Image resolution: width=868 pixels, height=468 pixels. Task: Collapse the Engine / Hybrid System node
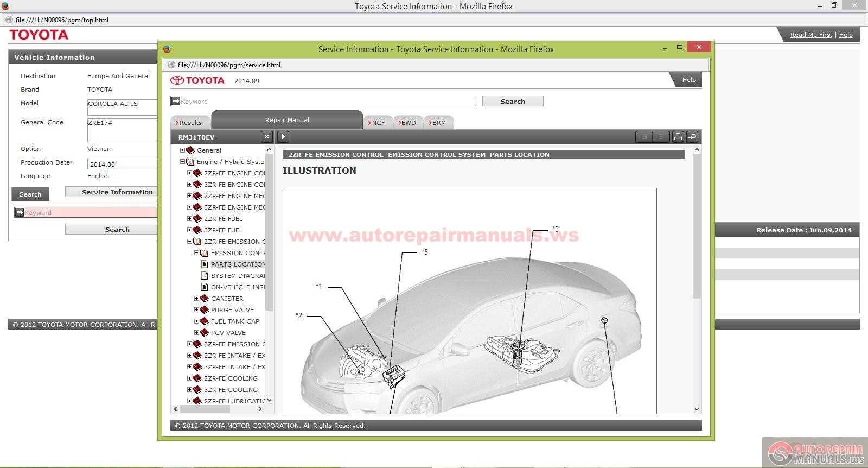pos(183,162)
